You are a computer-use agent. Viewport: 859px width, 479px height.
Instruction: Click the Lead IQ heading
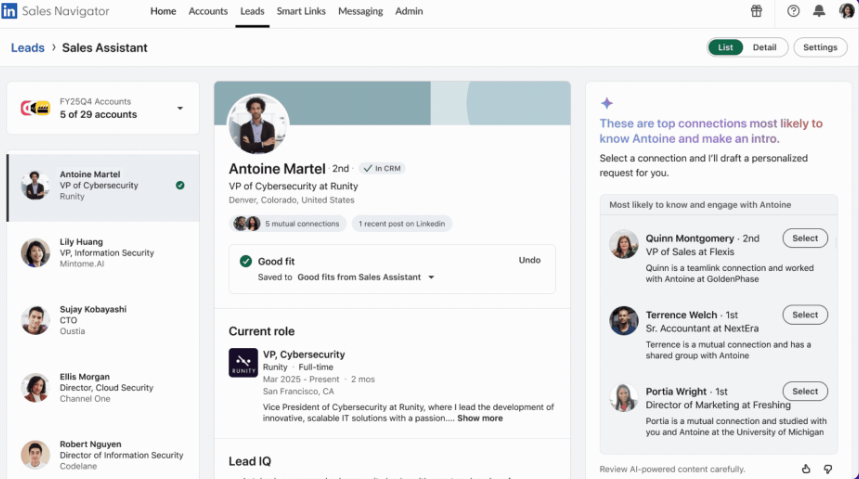point(250,461)
